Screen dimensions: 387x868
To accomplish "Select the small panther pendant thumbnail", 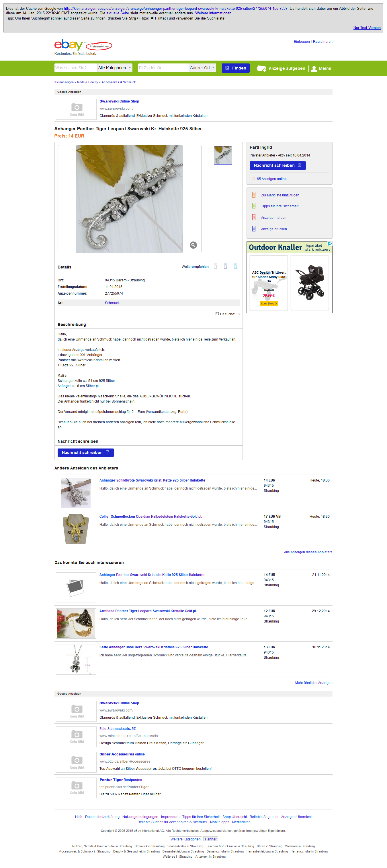I will 223,155.
